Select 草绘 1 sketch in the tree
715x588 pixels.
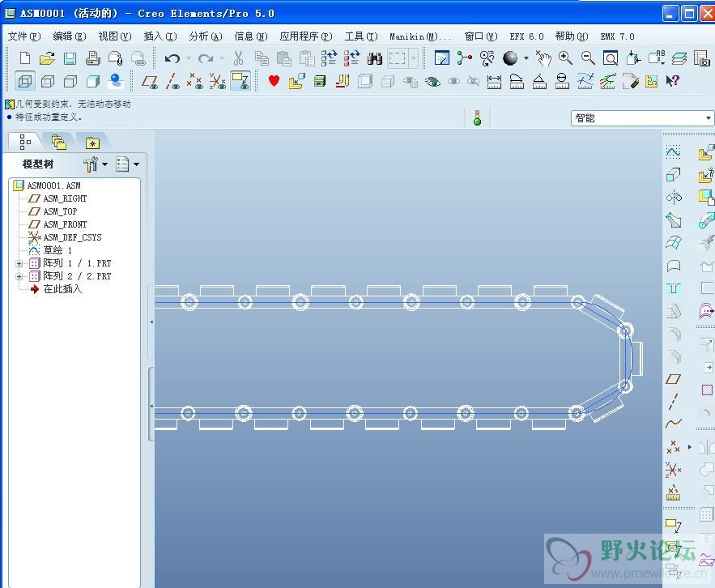click(x=57, y=250)
